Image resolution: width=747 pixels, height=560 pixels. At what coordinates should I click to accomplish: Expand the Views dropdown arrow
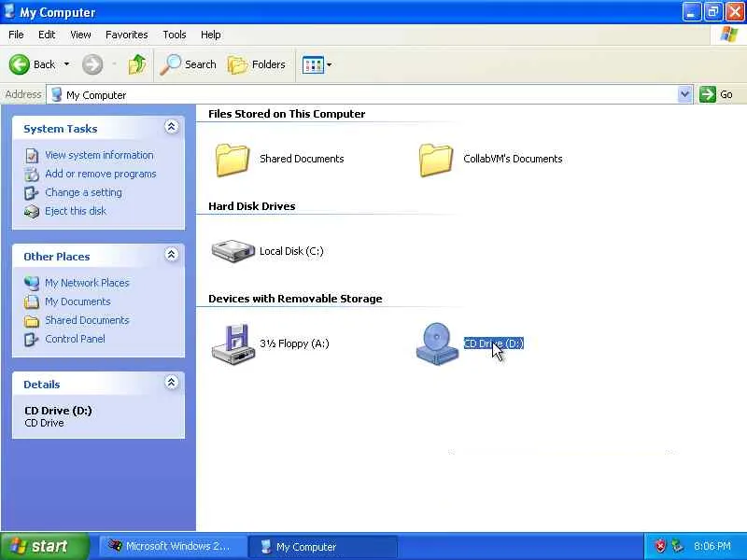[x=329, y=64]
